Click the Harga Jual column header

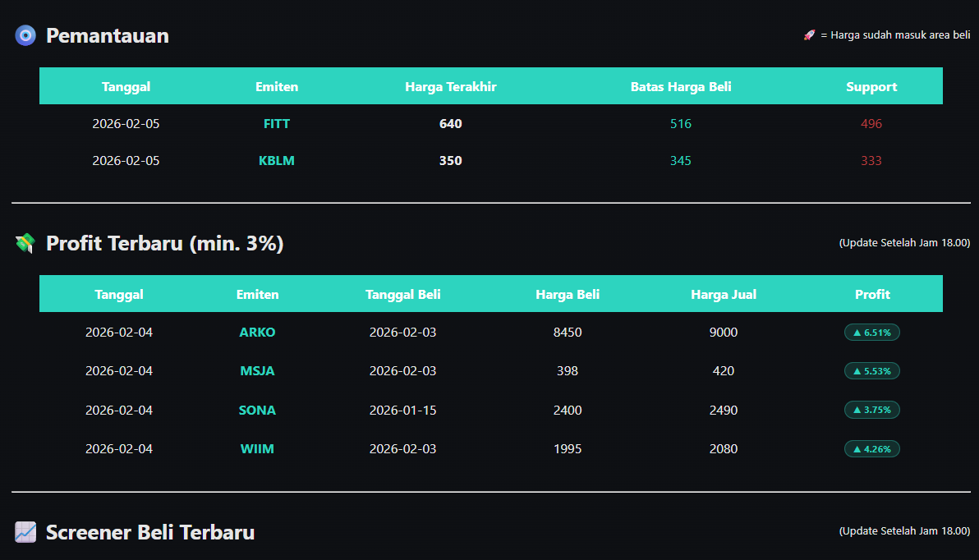[x=724, y=295]
